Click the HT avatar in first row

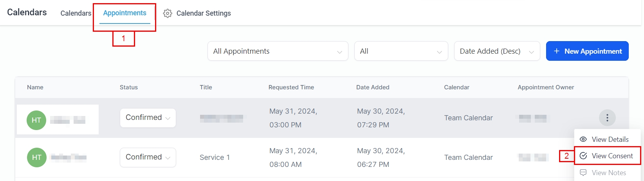[x=36, y=120]
